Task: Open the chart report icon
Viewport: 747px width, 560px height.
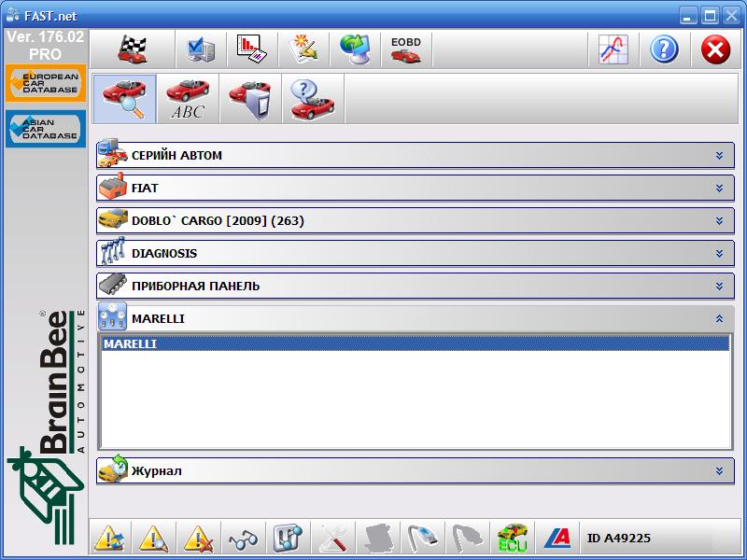Action: click(252, 49)
